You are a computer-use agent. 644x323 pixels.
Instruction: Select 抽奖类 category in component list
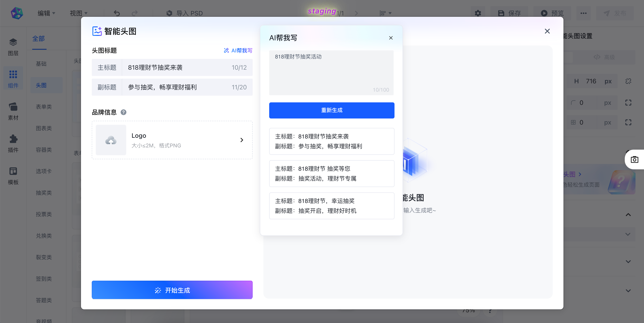(44, 193)
